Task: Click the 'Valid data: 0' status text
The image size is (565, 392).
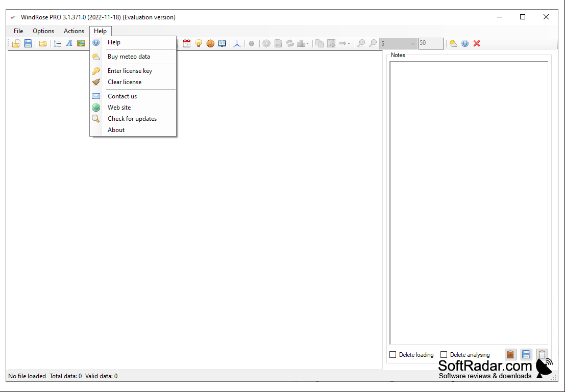Action: tap(101, 376)
